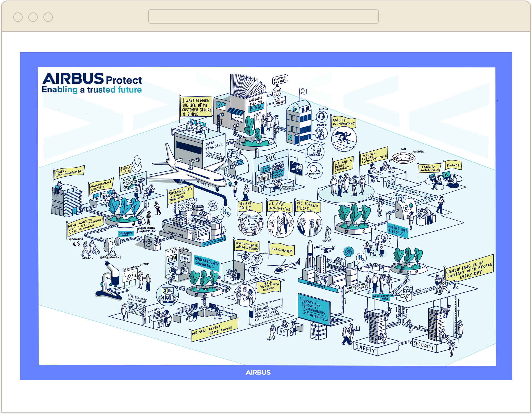Click the Infrastructure network diagram icon
532x414 pixels.
(316, 152)
